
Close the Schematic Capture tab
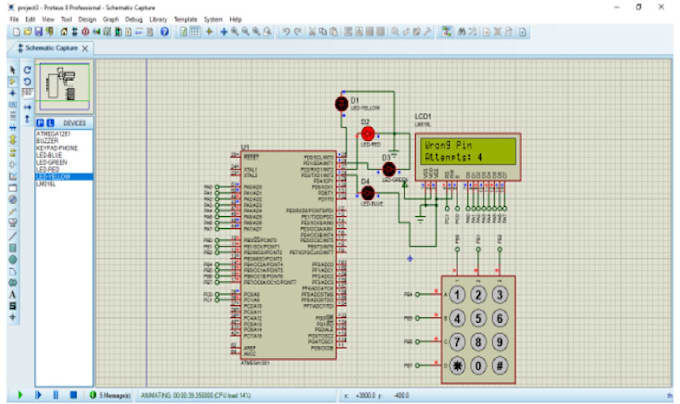(85, 48)
